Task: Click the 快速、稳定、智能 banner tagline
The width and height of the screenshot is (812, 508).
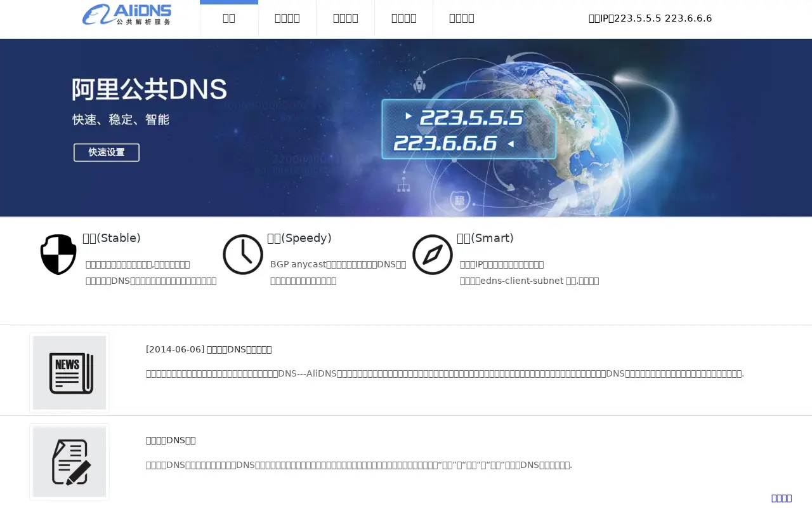Action: coord(121,119)
